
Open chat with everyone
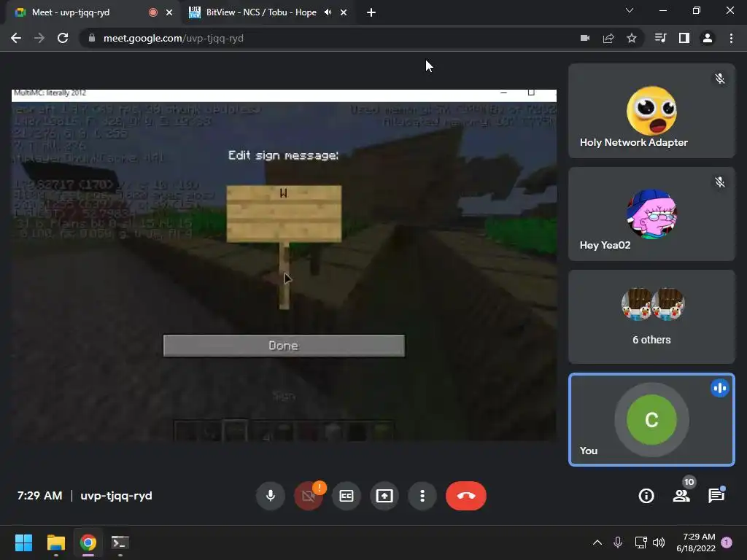pyautogui.click(x=716, y=496)
